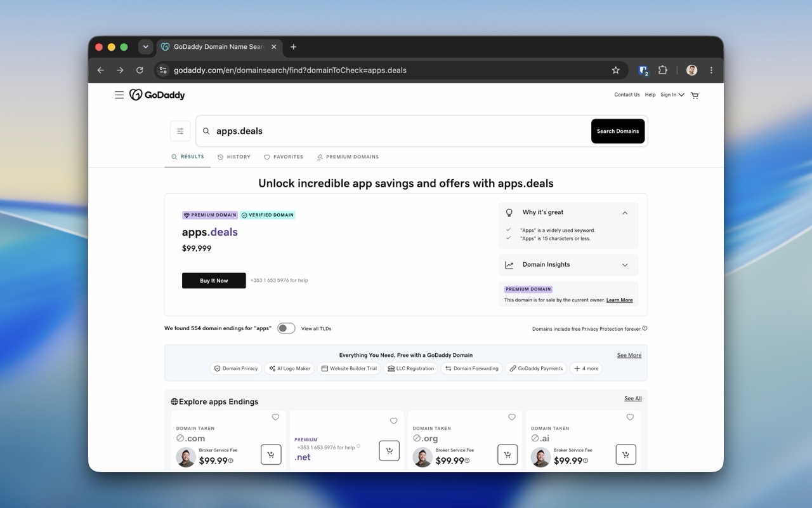Click See All for apps endings
The height and width of the screenshot is (508, 812).
[x=633, y=399]
